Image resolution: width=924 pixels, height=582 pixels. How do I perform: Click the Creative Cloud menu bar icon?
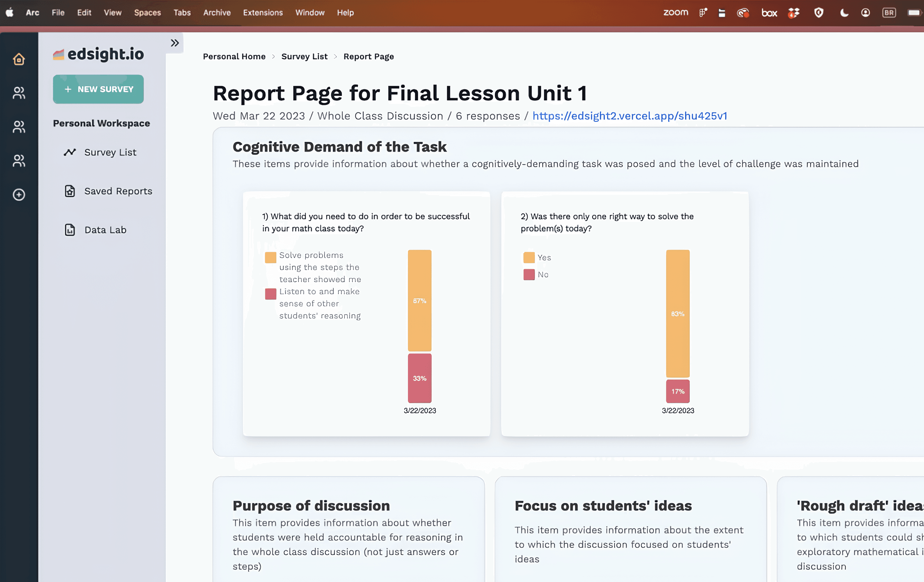coord(743,13)
